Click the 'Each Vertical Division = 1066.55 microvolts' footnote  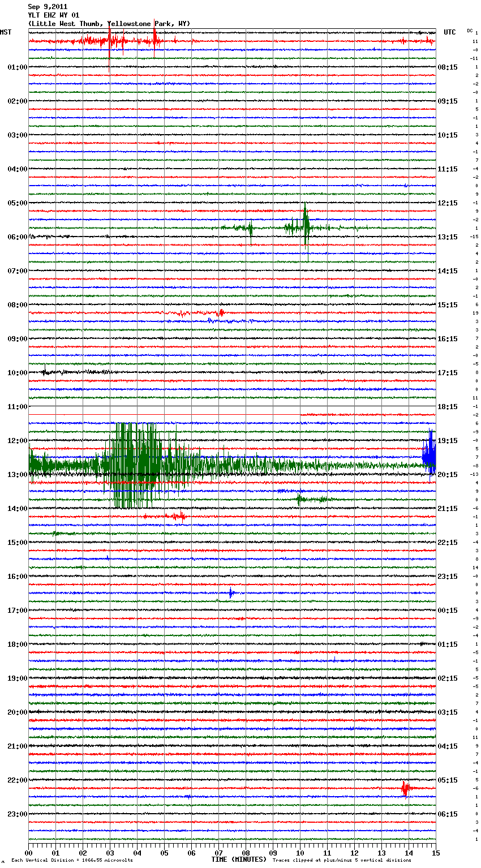[x=72, y=860]
